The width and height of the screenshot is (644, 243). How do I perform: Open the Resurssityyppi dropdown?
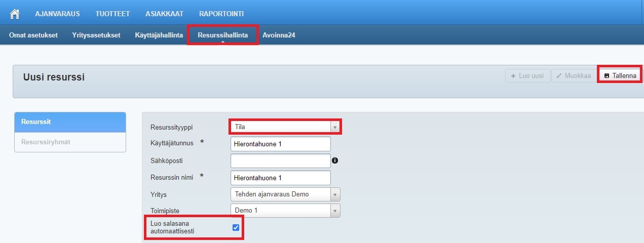[x=285, y=127]
